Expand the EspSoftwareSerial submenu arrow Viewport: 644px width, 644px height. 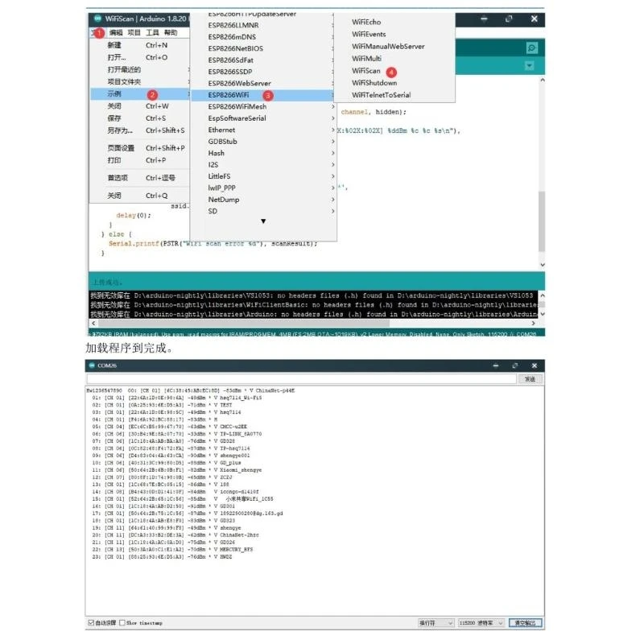(x=333, y=118)
